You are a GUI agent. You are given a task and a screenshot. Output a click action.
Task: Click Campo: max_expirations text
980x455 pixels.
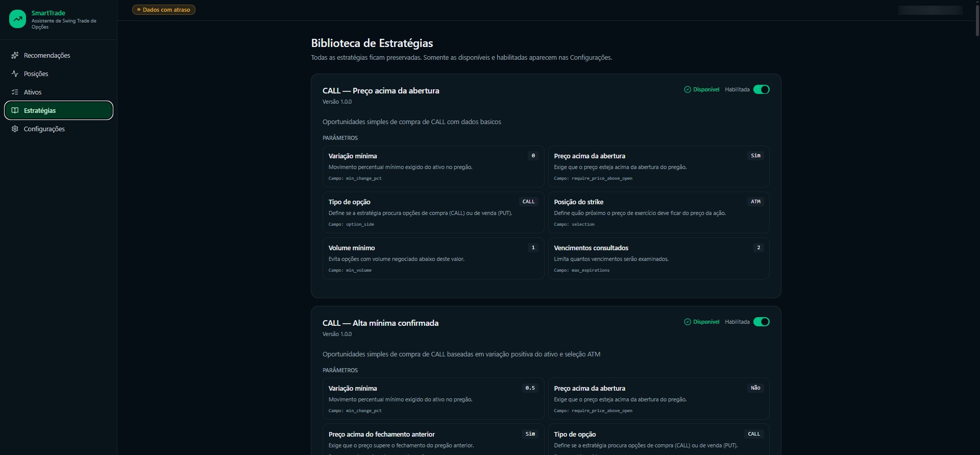pyautogui.click(x=582, y=270)
